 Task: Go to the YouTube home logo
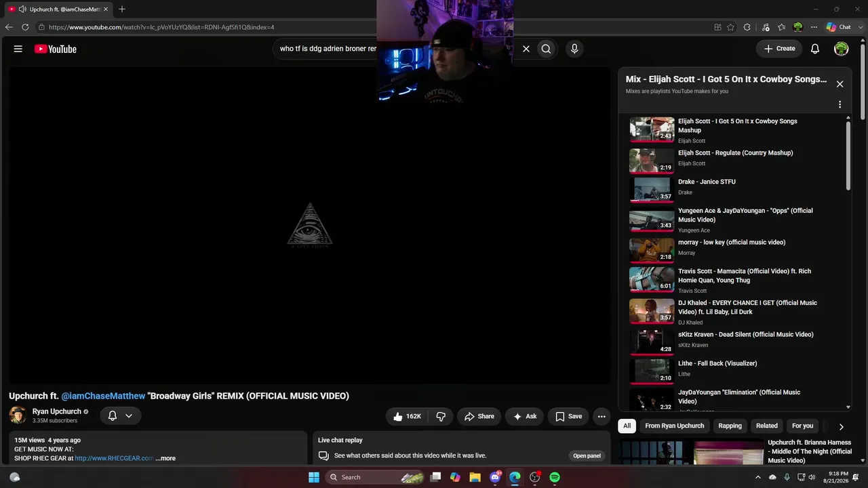tap(56, 49)
